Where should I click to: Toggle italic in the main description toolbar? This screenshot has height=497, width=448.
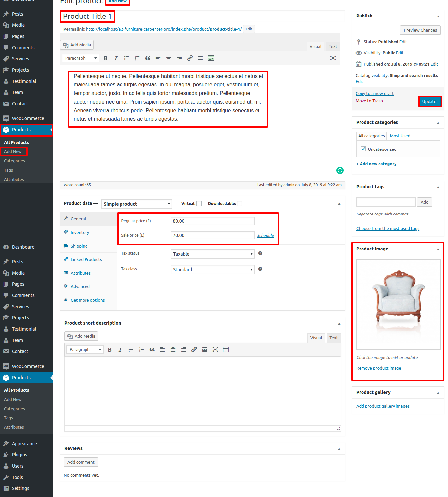(116, 58)
